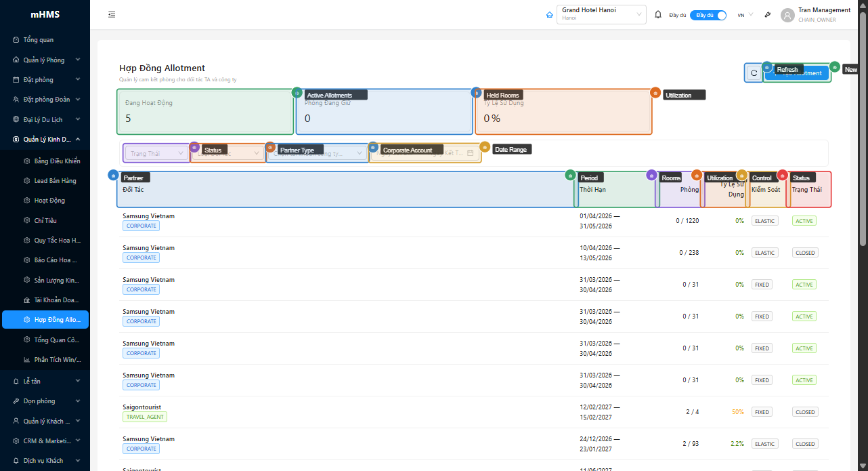This screenshot has width=868, height=471.
Task: Open Bảng Điều Khiển sidebar item
Action: pos(56,161)
